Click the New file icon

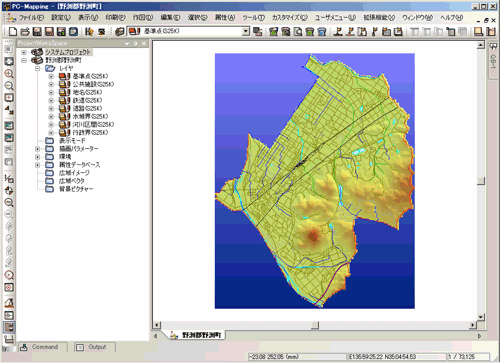point(13,32)
